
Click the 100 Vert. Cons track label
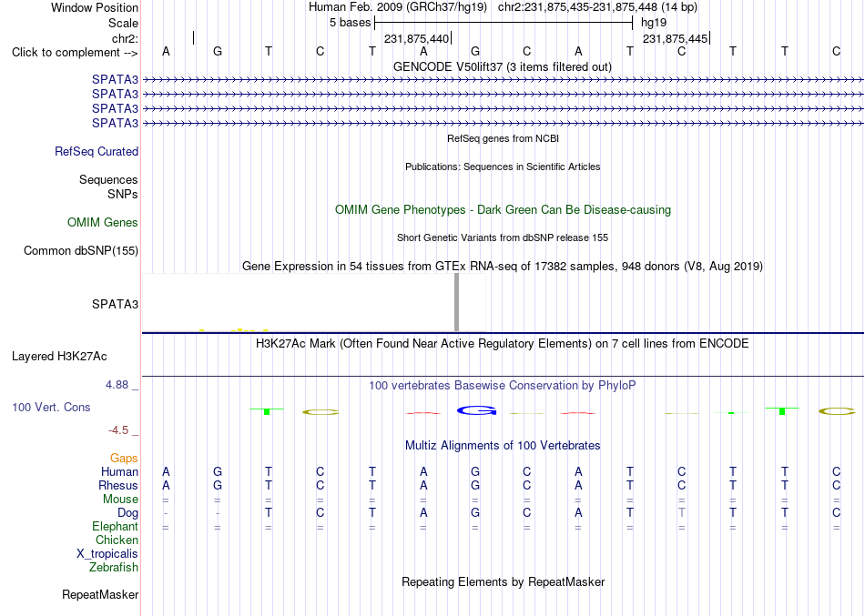[51, 407]
